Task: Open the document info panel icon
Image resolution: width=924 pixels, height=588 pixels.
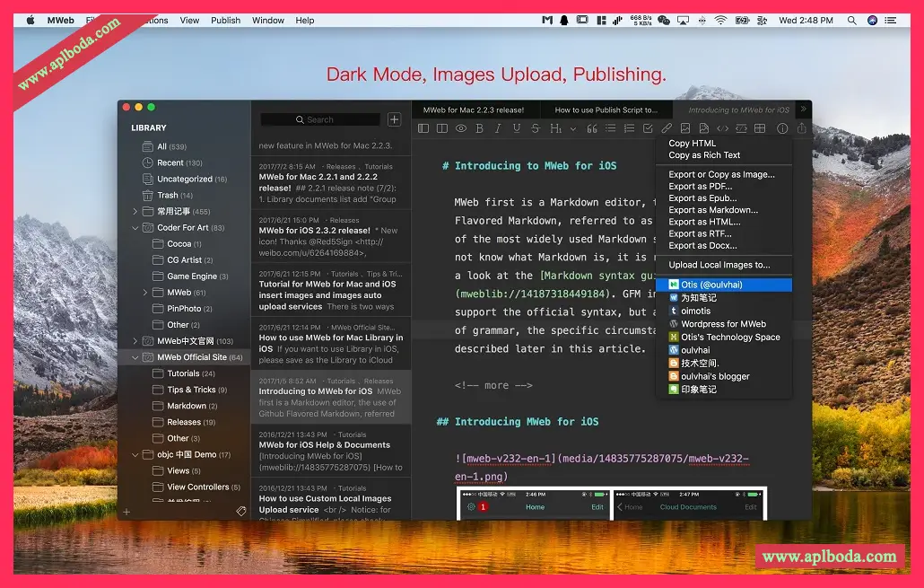Action: pyautogui.click(x=782, y=129)
